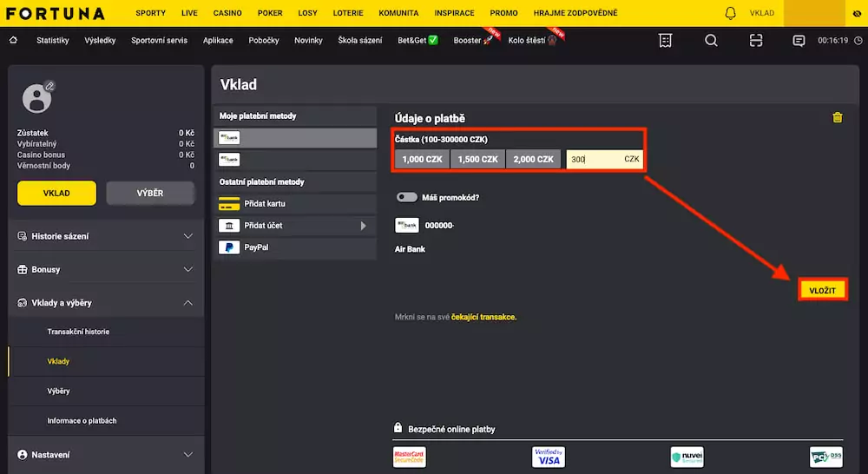
Task: Open Aplikace in secondary navigation
Action: pos(218,41)
